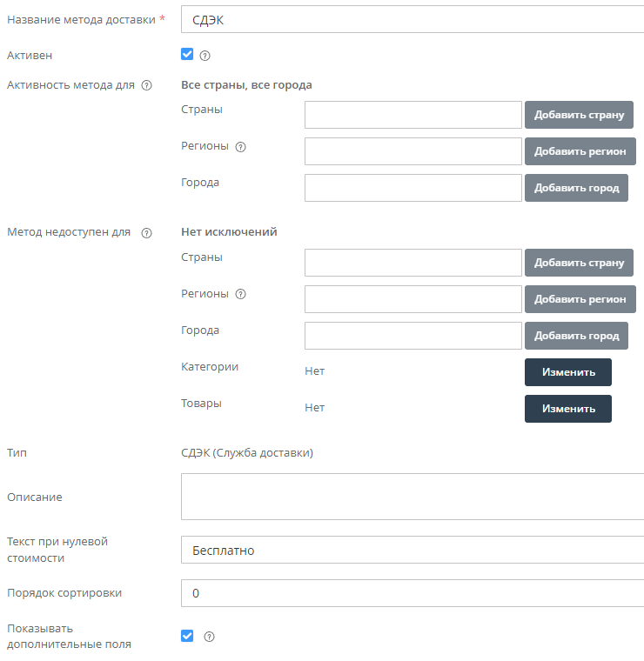Click Изменить button for Товары

[567, 409]
